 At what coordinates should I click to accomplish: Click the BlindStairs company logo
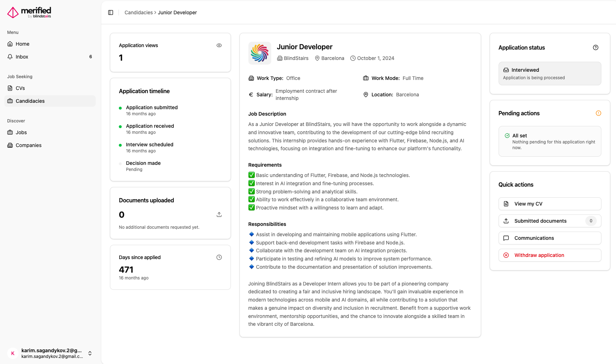click(x=259, y=53)
